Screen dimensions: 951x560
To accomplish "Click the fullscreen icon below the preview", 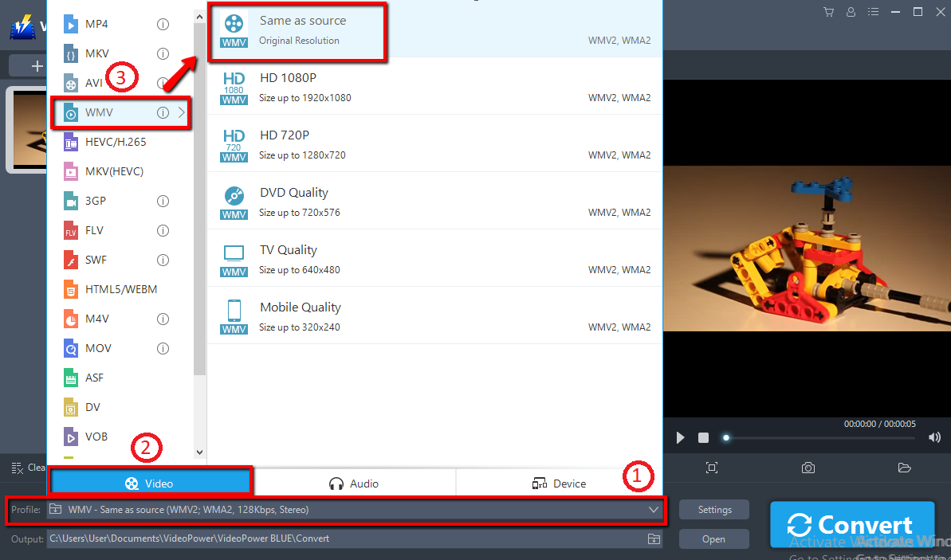I will click(x=712, y=468).
